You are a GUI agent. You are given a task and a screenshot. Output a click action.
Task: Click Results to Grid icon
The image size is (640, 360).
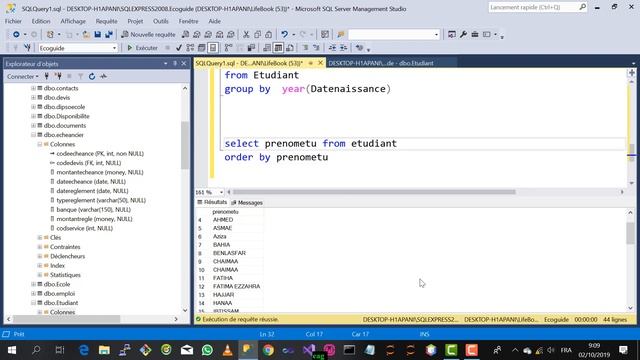click(278, 48)
